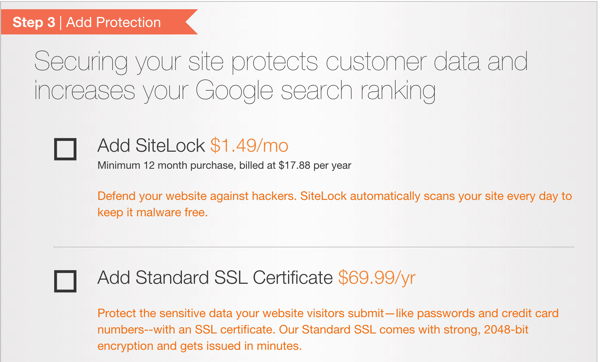The height and width of the screenshot is (362, 600).
Task: Click the 'Add Protection' banner label
Action: 113,22
